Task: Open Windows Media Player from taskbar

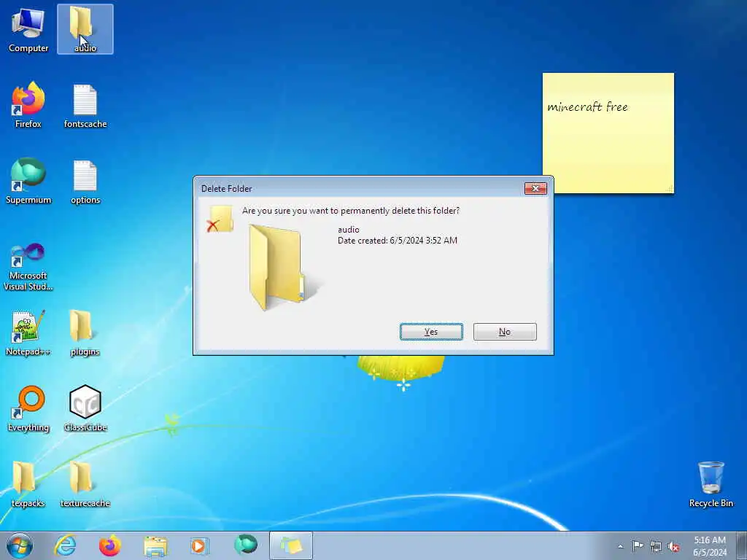Action: tap(200, 545)
